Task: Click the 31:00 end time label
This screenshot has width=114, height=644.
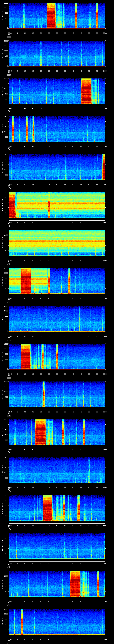Action: click(x=105, y=336)
